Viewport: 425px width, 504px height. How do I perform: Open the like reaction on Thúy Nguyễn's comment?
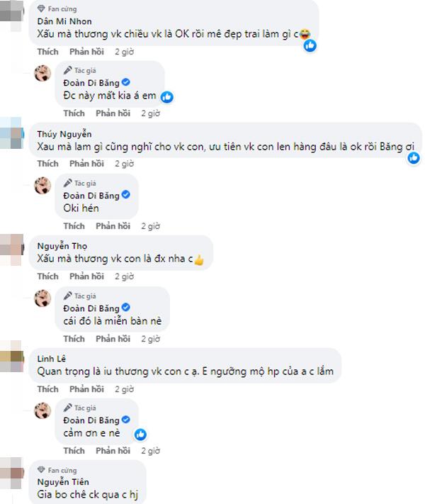414,157
